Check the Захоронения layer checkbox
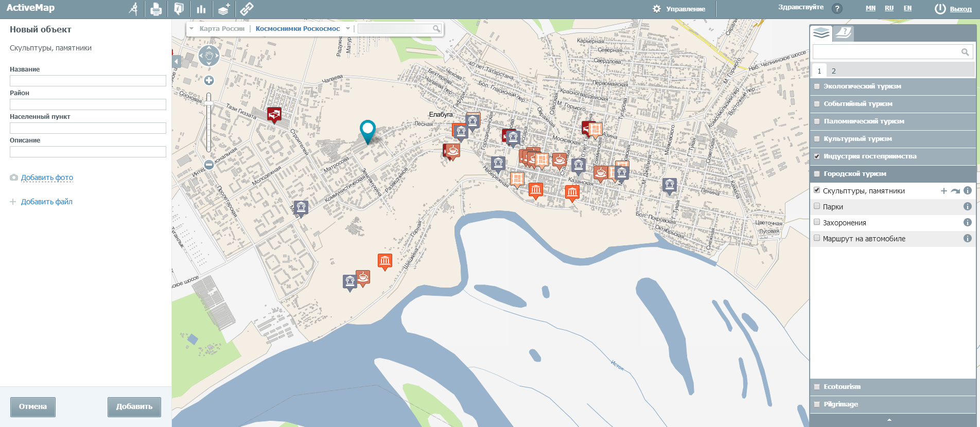 coord(817,222)
